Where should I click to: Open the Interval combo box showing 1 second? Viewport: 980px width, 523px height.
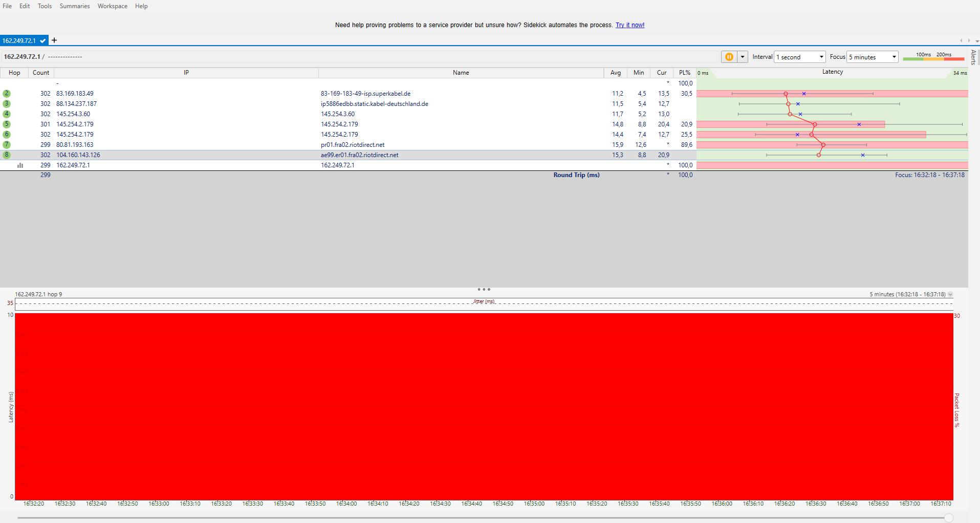(800, 57)
